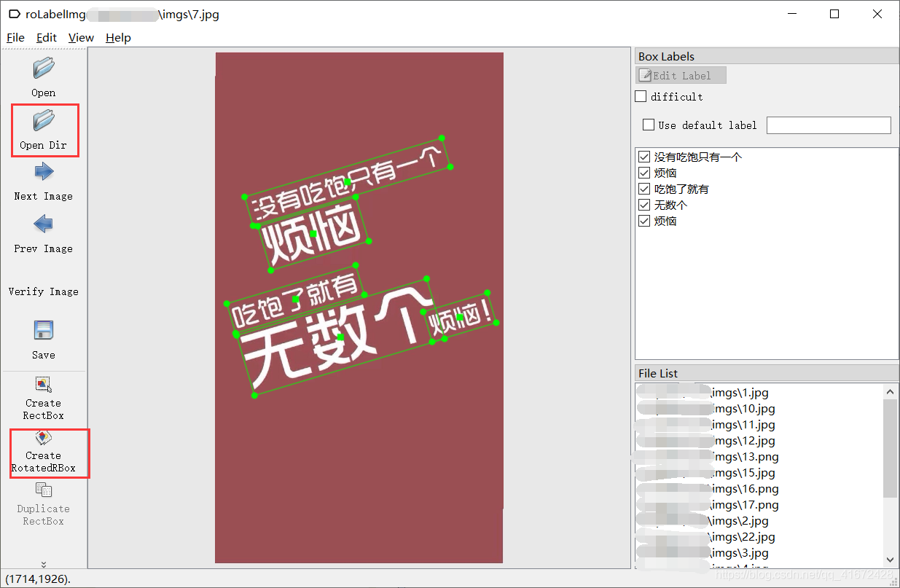
Task: Click the Edit Label button
Action: [x=680, y=74]
